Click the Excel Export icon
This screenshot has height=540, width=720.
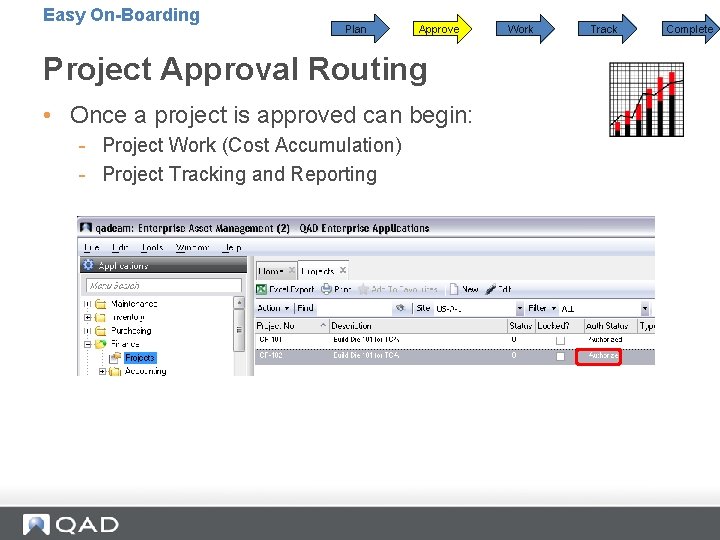261,289
